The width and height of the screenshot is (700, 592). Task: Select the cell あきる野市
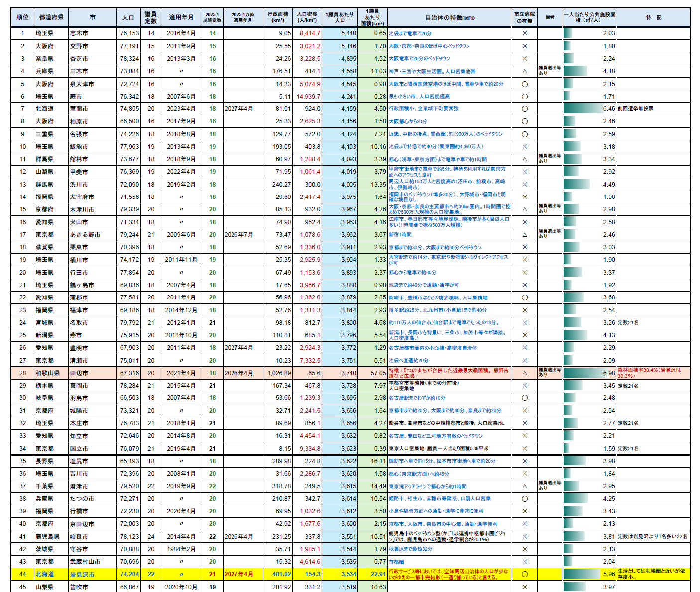[x=92, y=235]
